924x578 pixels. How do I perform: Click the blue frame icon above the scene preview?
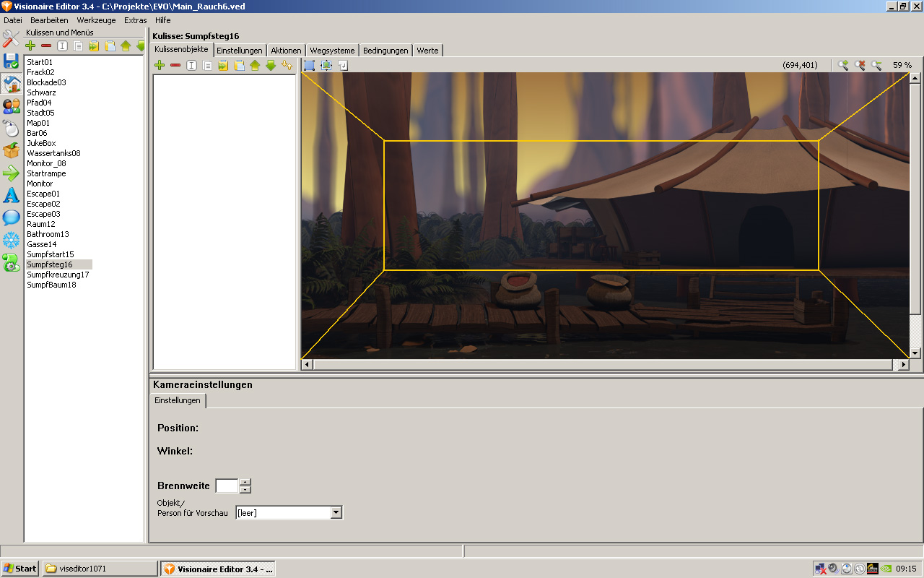pos(310,65)
